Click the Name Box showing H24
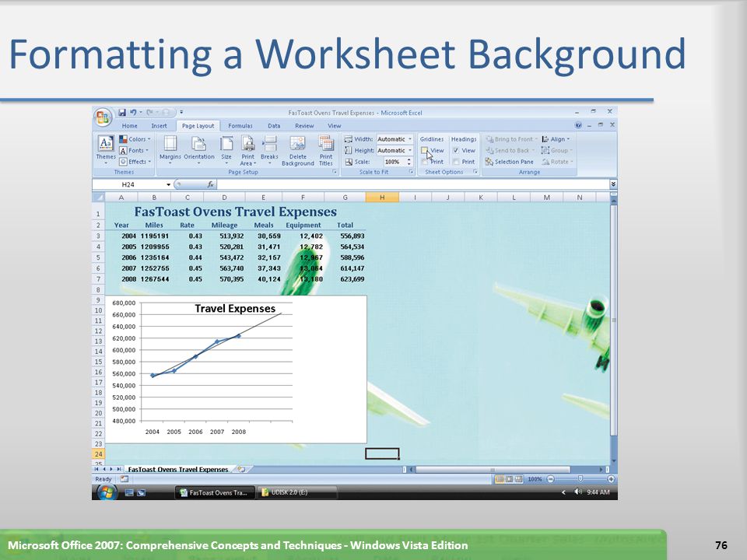747x560 pixels. pyautogui.click(x=128, y=184)
